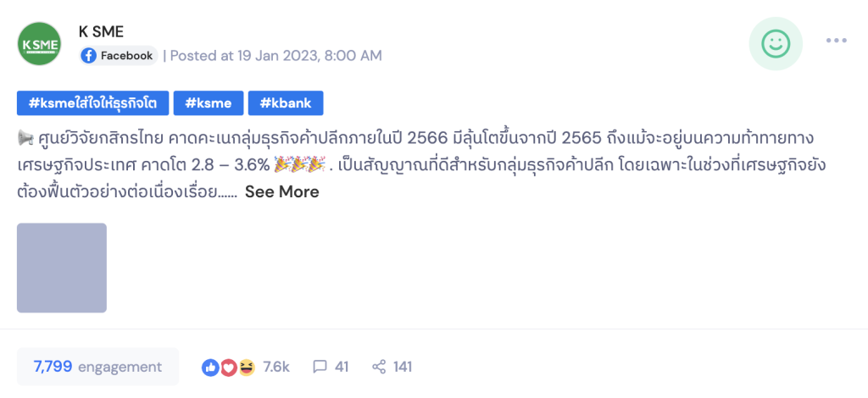Click the 141 shares count
The height and width of the screenshot is (398, 868).
[x=403, y=368]
